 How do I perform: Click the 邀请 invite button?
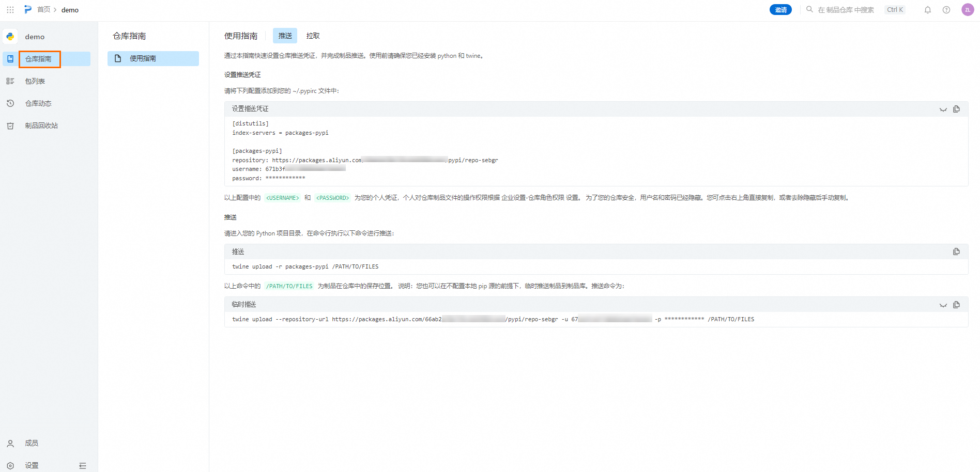coord(780,10)
